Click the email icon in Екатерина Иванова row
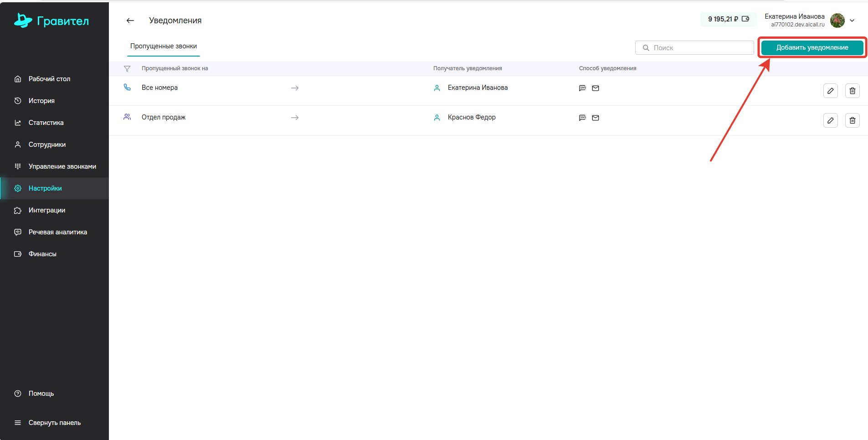 click(x=596, y=88)
